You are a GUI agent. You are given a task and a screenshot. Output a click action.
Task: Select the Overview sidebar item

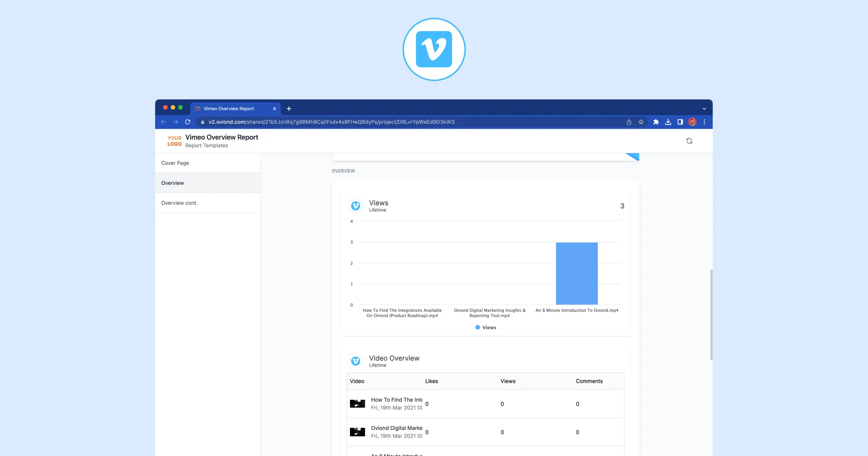pyautogui.click(x=208, y=183)
